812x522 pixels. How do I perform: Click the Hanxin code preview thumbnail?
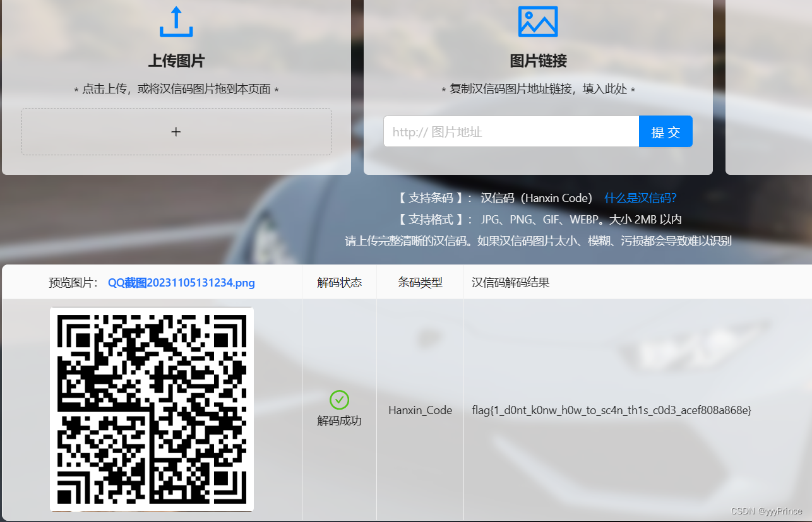(152, 409)
